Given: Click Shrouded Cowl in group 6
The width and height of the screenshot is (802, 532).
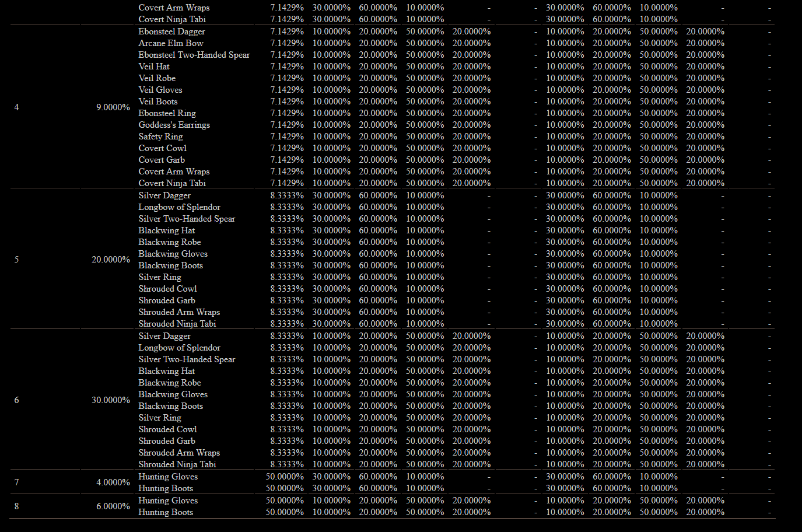Looking at the screenshot, I should click(168, 429).
